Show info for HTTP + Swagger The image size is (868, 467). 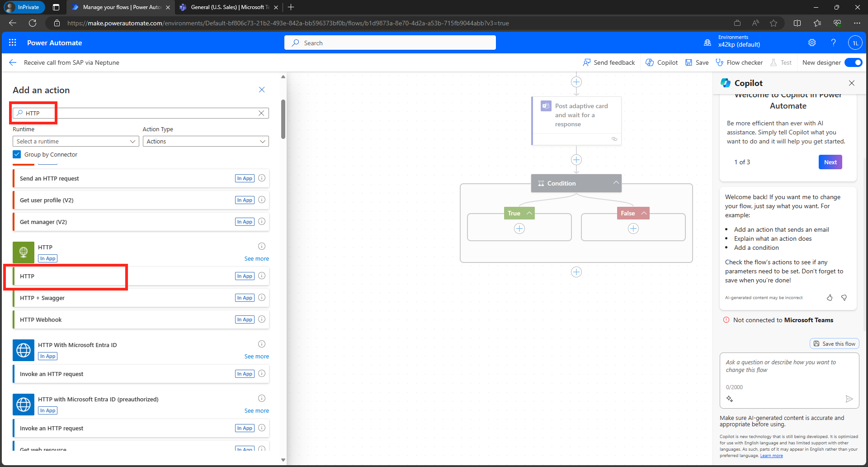(x=262, y=298)
